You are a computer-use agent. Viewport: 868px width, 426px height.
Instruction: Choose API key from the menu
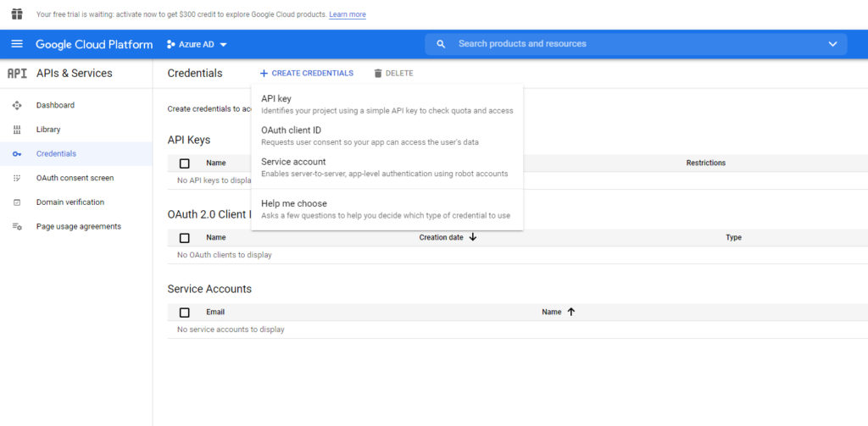(x=387, y=104)
